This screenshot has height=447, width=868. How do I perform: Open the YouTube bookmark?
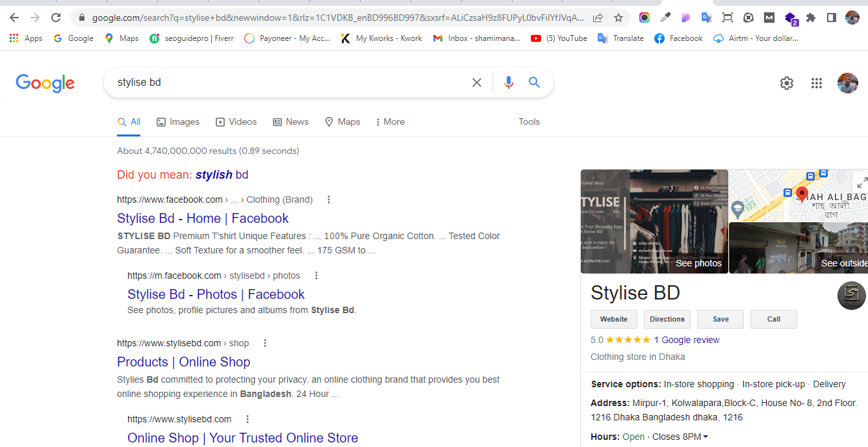pos(559,38)
